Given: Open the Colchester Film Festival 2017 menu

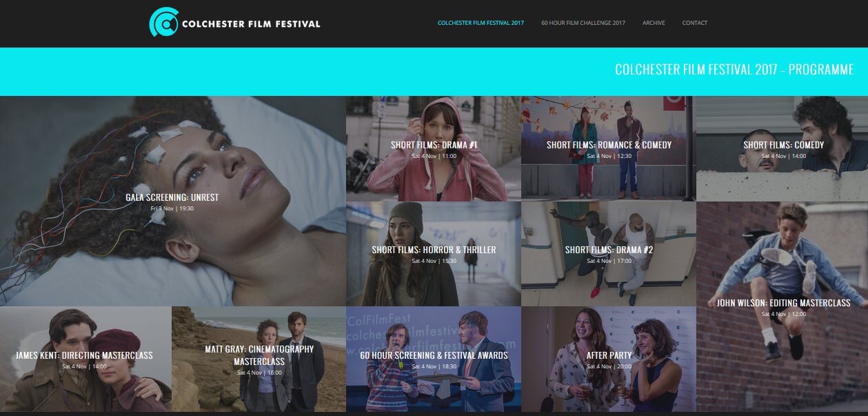Looking at the screenshot, I should pyautogui.click(x=481, y=23).
